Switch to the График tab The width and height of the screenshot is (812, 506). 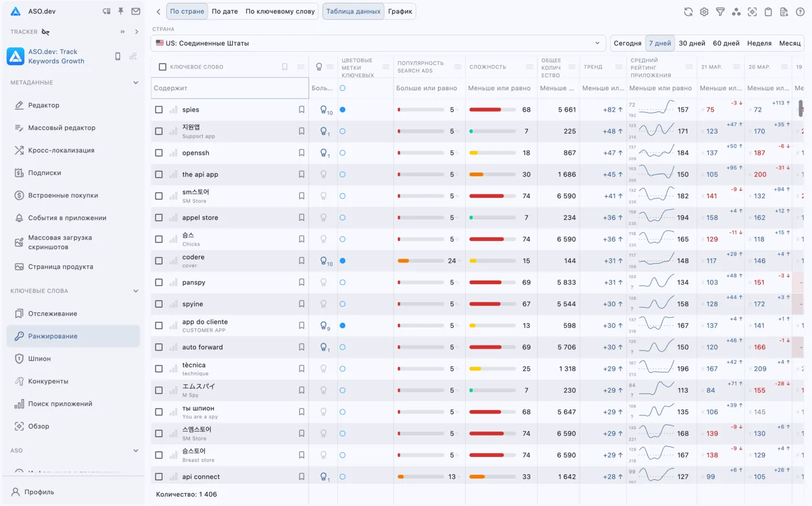coord(400,11)
